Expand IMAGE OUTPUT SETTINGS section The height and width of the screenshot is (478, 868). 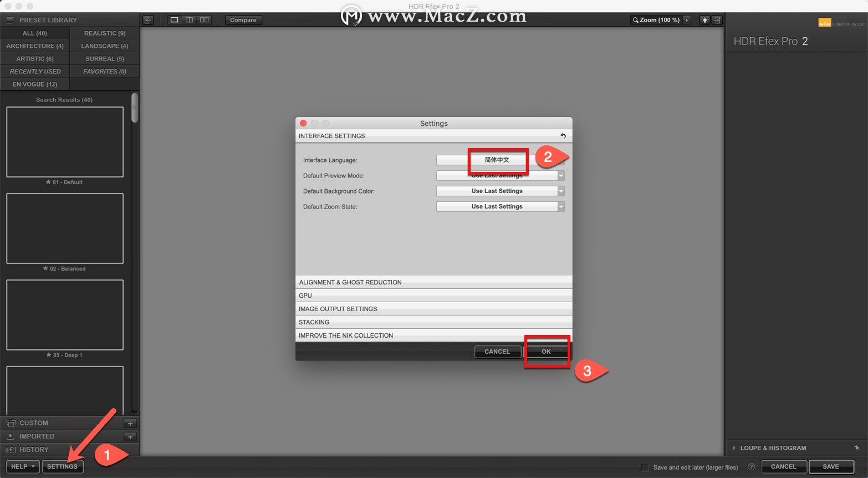(x=433, y=309)
